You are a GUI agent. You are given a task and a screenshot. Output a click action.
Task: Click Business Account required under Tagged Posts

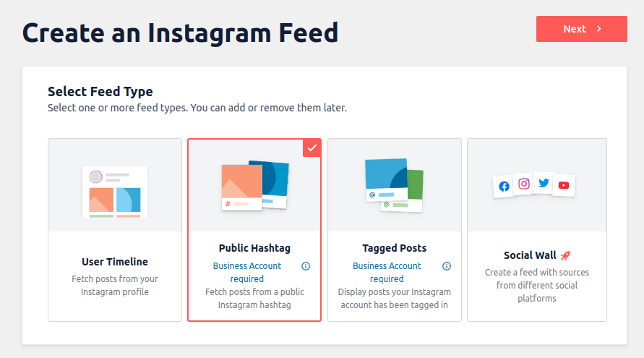click(387, 272)
